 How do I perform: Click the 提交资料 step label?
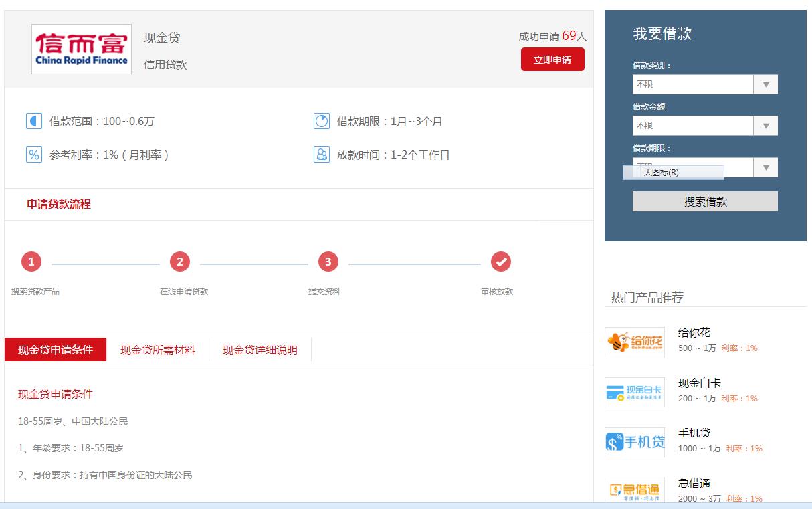[x=324, y=291]
